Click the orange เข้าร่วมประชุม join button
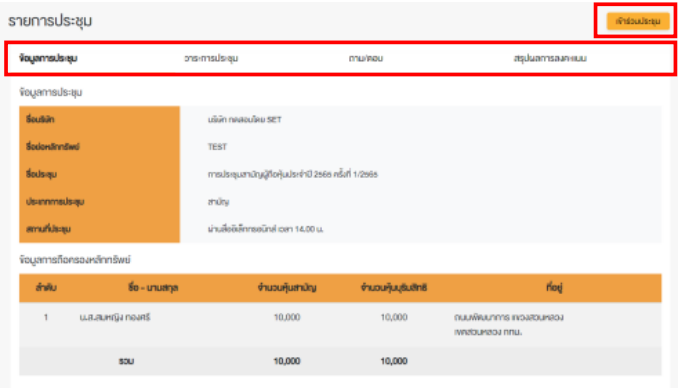Screen dimensions: 679x388 click(638, 21)
